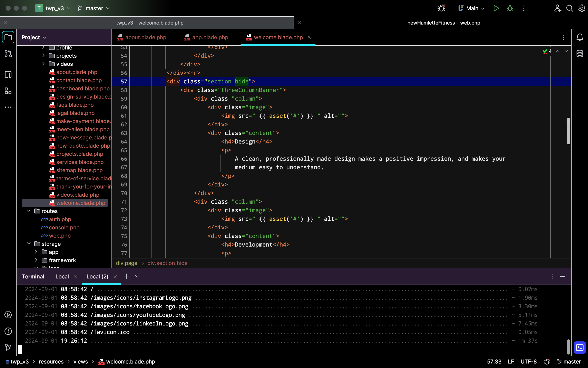Image resolution: width=588 pixels, height=368 pixels.
Task: Click the editor vertical scrollbar thumb
Action: pyautogui.click(x=568, y=131)
